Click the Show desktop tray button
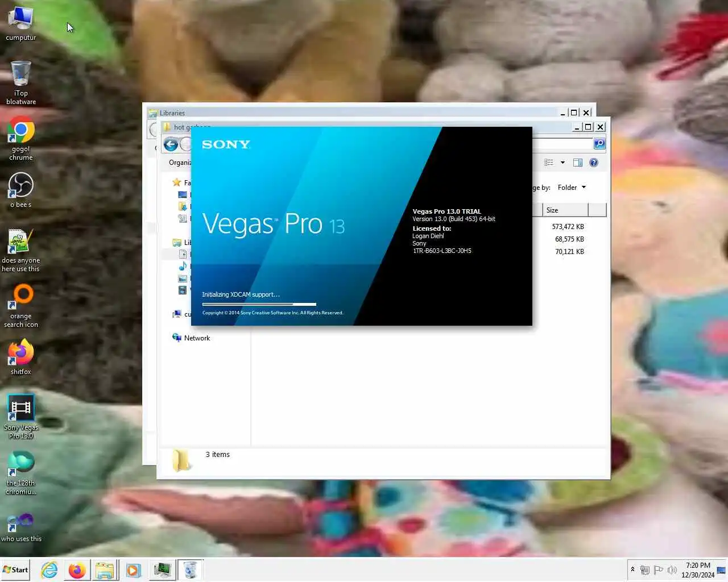 tap(722, 570)
